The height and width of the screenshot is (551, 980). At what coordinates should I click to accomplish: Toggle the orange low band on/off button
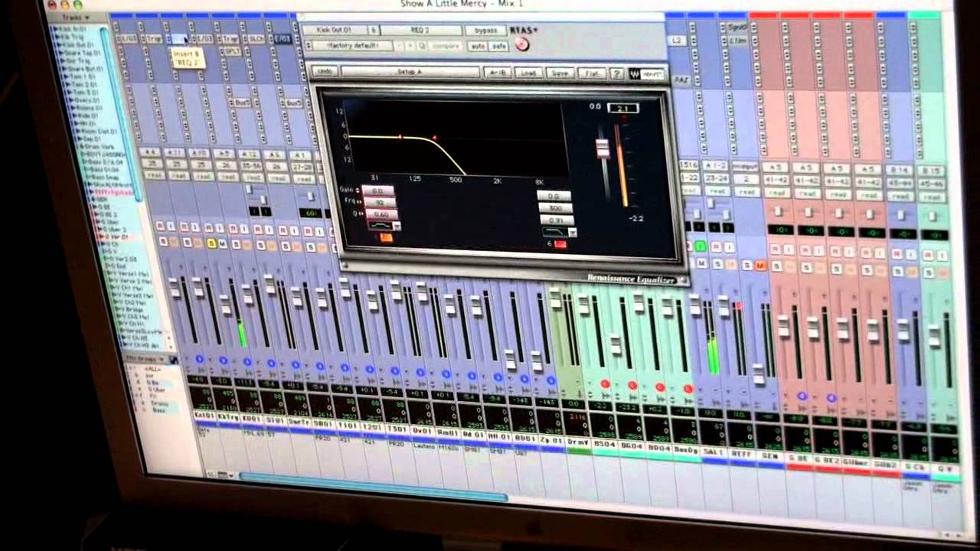386,238
